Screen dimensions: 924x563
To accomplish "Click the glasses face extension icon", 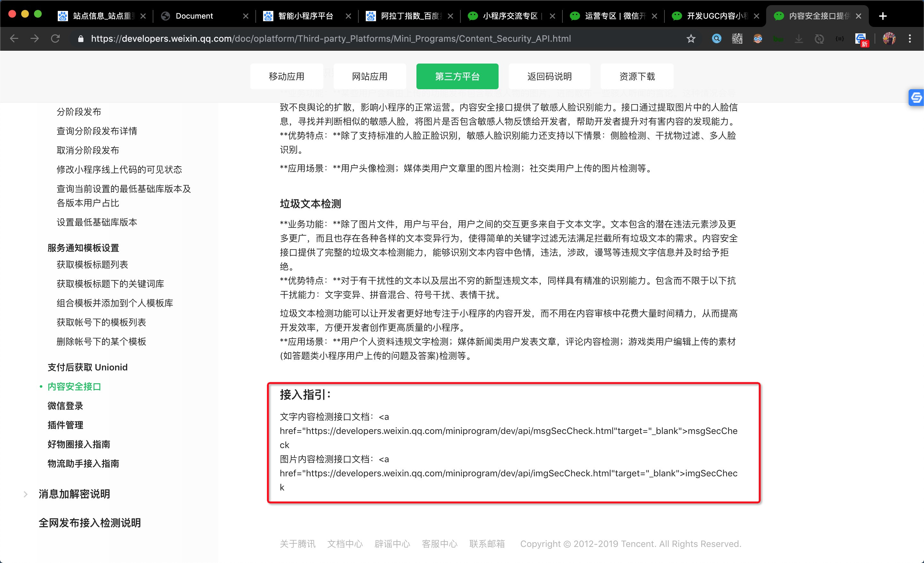I will [757, 39].
